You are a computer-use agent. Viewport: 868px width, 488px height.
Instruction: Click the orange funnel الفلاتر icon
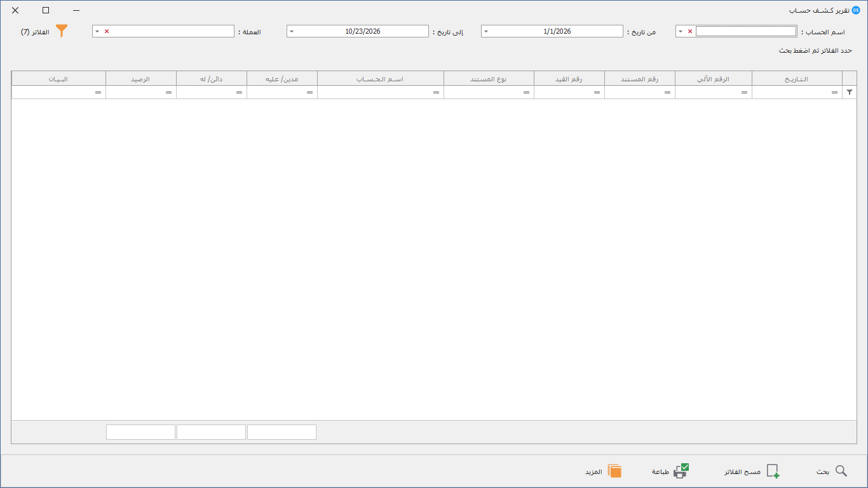tap(61, 31)
